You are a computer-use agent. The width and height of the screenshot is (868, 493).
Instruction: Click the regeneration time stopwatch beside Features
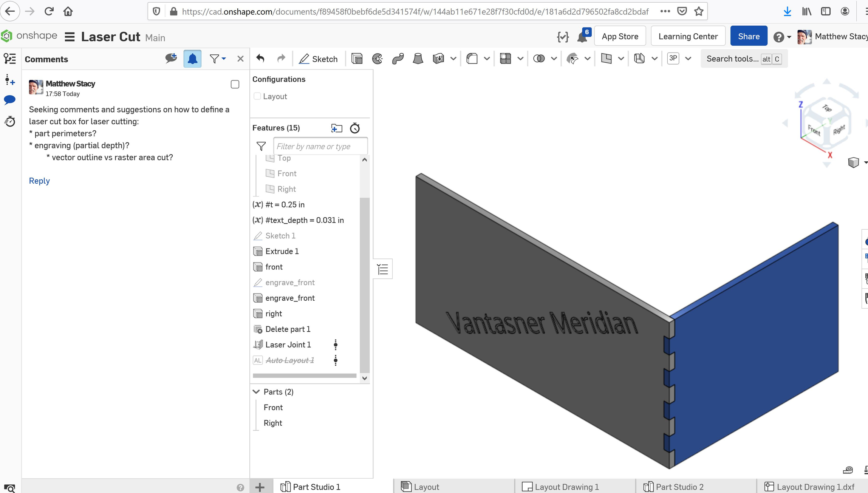[x=354, y=128]
